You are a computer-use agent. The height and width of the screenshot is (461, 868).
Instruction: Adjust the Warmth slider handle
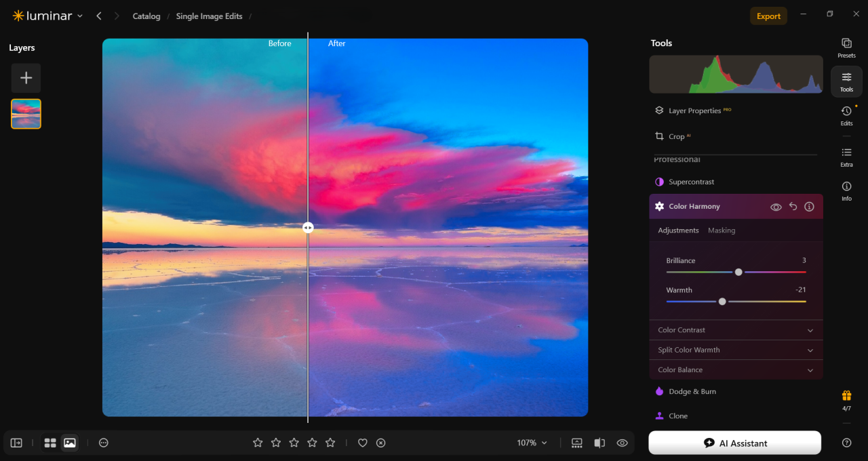tap(722, 301)
